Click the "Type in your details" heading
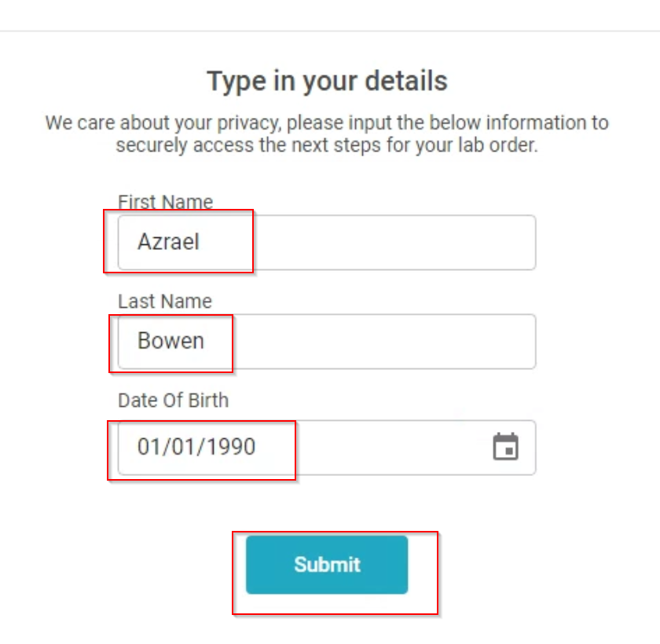This screenshot has width=660, height=644. [327, 81]
